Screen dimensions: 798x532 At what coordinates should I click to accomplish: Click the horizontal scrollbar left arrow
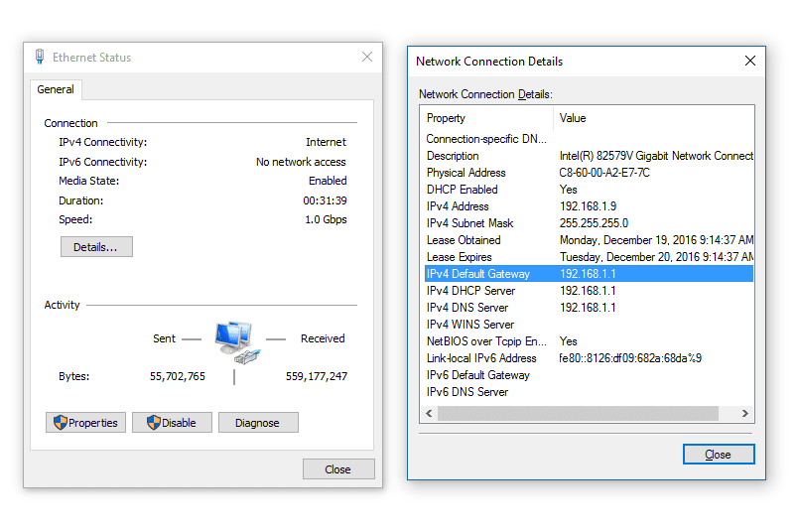pyautogui.click(x=429, y=413)
